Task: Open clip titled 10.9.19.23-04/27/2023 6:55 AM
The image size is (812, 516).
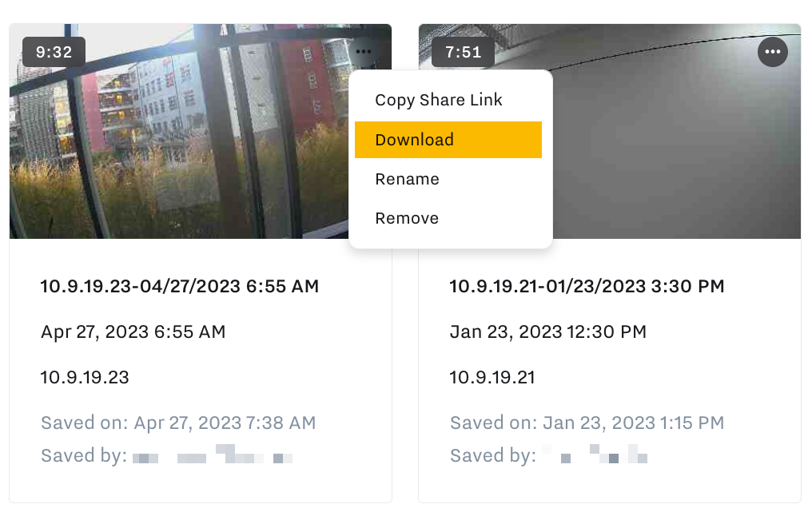Action: tap(180, 286)
